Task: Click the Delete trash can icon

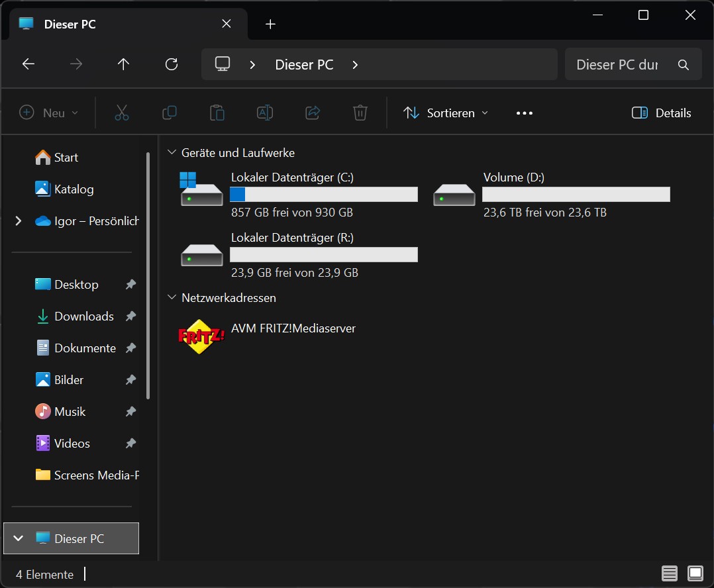Action: click(x=360, y=113)
